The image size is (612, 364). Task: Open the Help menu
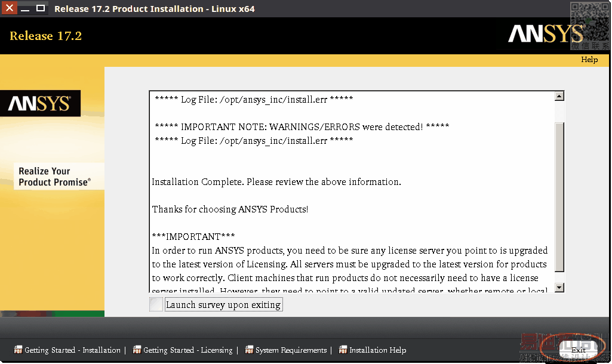point(589,60)
